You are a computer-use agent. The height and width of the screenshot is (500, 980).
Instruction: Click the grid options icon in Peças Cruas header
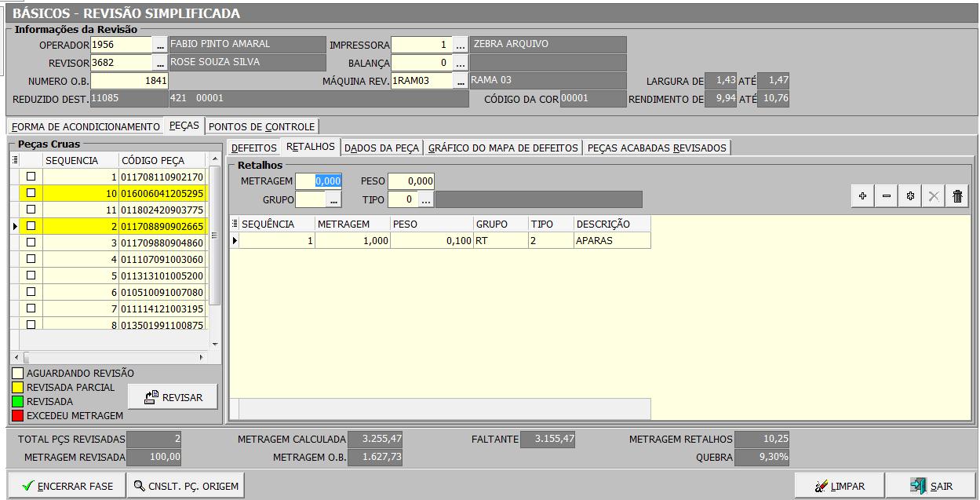[x=15, y=160]
